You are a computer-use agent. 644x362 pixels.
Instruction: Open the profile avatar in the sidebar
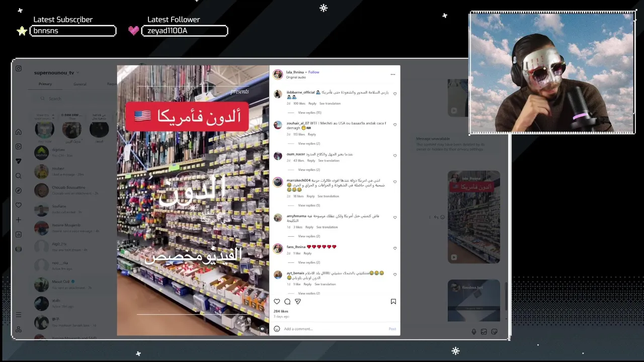(x=19, y=249)
